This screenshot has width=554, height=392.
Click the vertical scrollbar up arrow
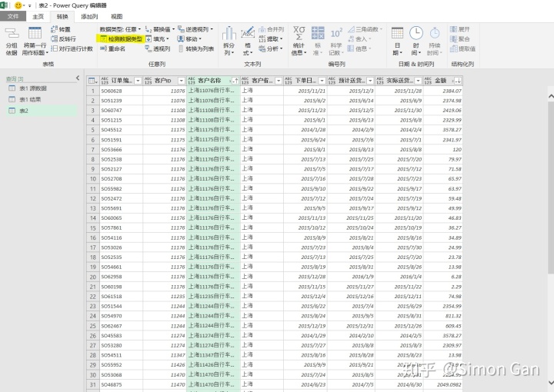point(551,96)
